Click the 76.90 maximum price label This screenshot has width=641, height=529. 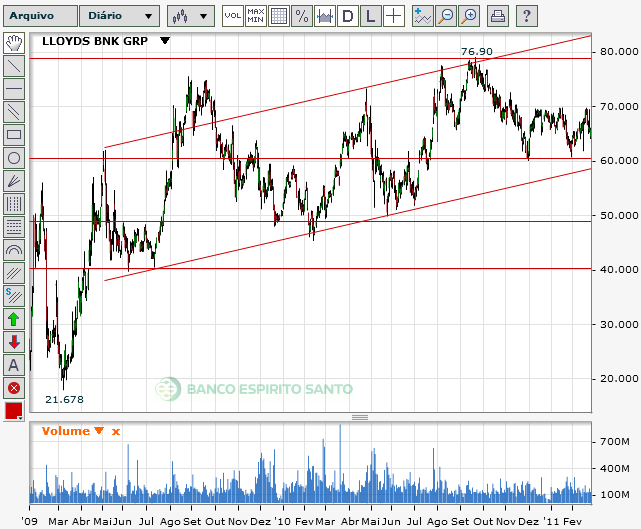coord(477,52)
